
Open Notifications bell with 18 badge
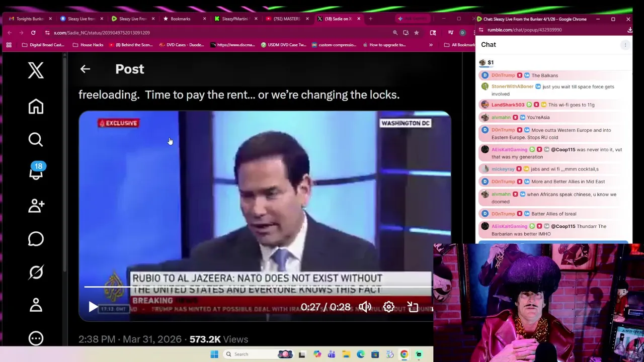click(x=36, y=170)
